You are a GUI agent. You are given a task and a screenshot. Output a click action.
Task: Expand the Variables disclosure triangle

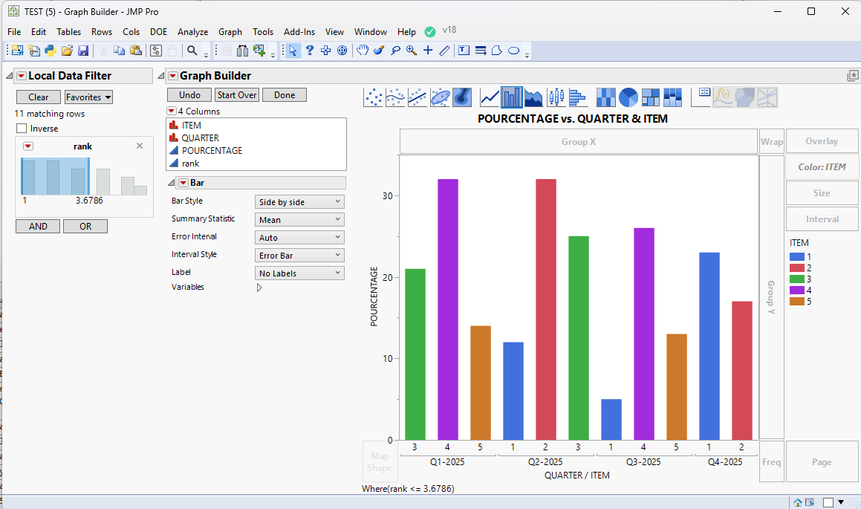coord(260,287)
